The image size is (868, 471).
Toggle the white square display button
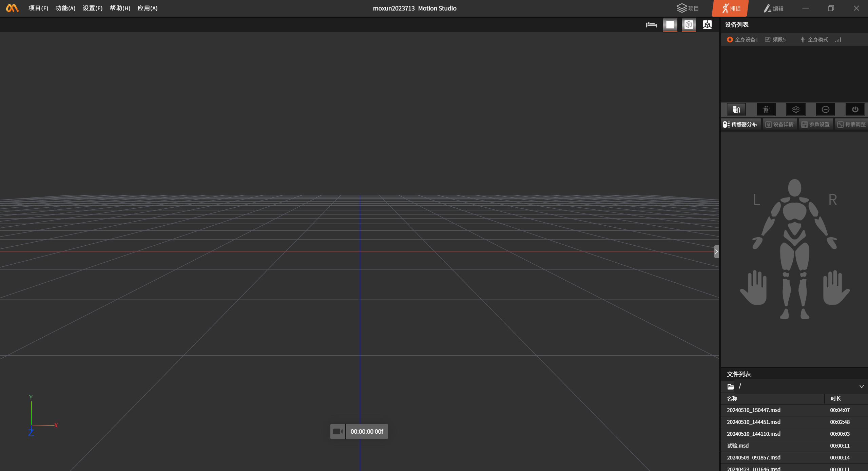coord(670,25)
